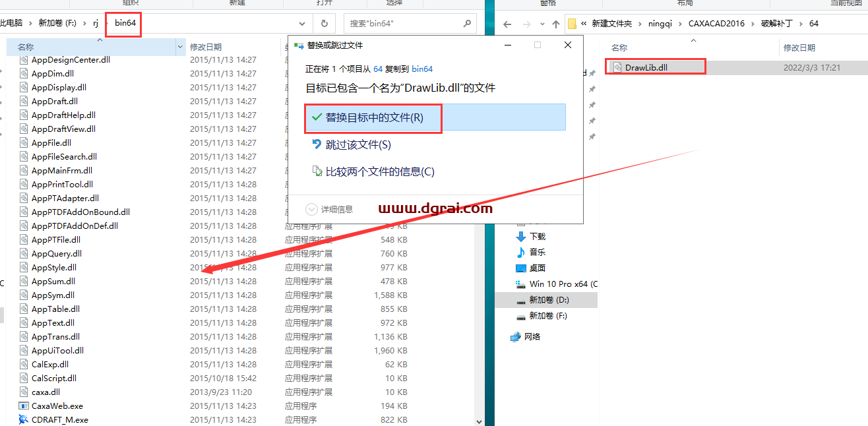868x426 pixels.
Task: Select AppMainFrm.dll file icon
Action: 24,170
